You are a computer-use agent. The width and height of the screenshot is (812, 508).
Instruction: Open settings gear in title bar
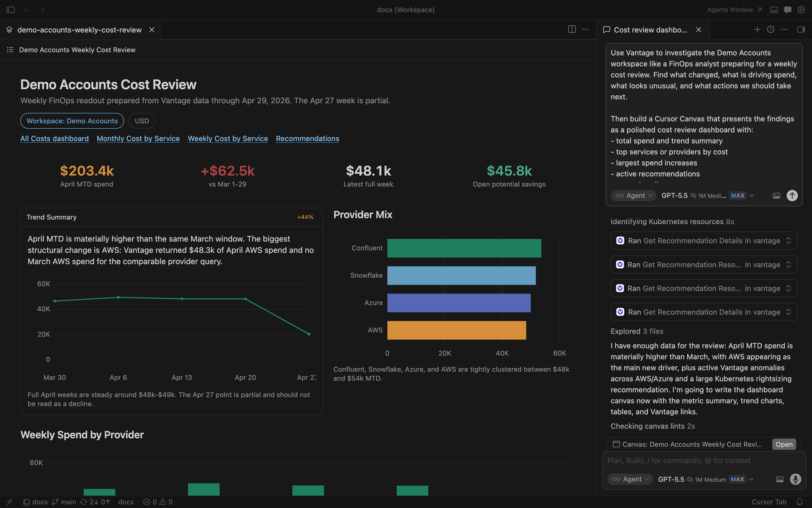pyautogui.click(x=801, y=10)
